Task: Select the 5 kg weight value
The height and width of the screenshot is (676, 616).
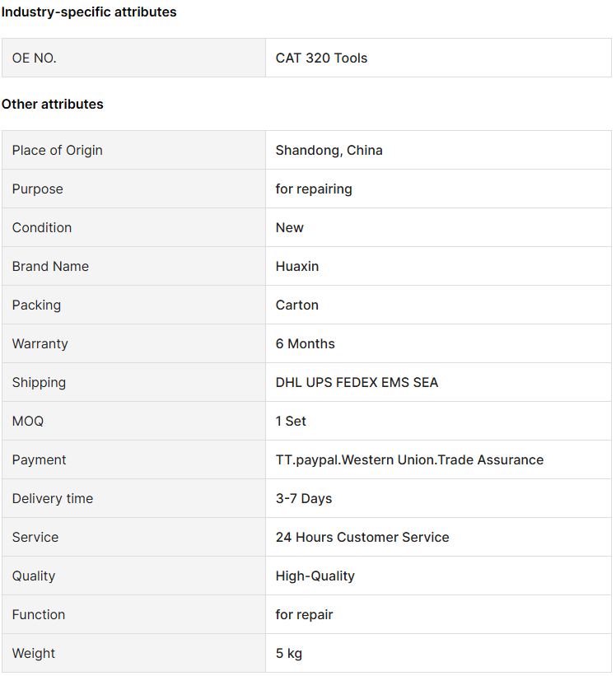Action: 289,653
